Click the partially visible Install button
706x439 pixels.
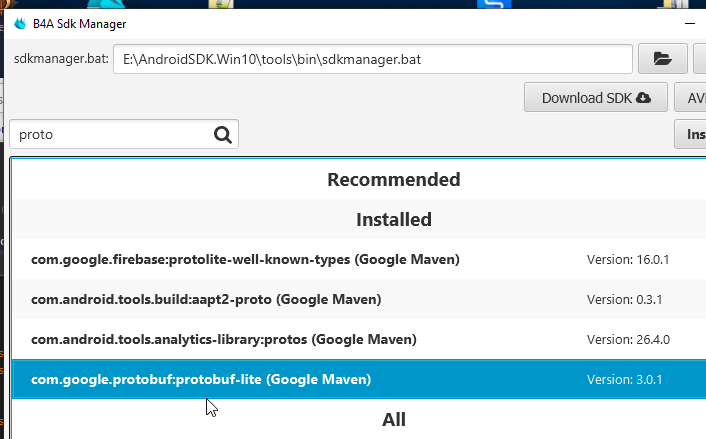[693, 135]
